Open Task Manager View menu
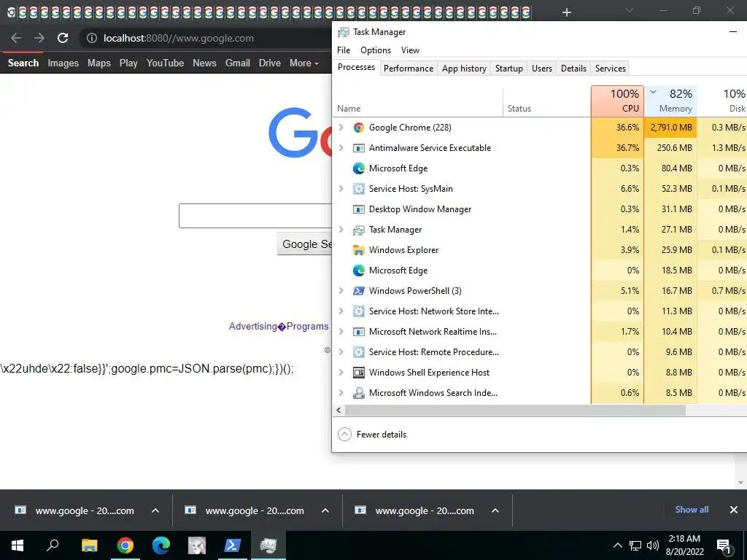The width and height of the screenshot is (747, 560). click(410, 50)
